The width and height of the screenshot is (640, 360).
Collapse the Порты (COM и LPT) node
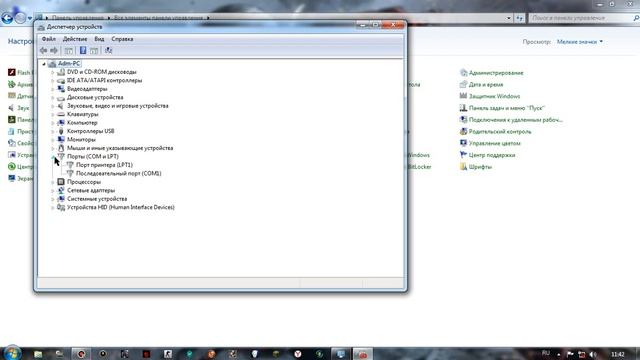tap(53, 157)
